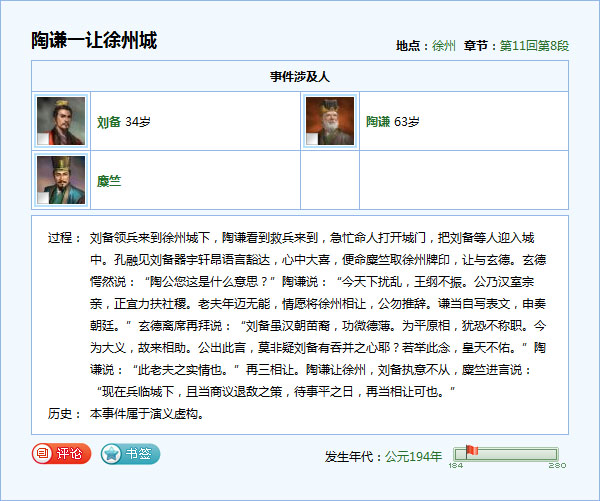Open the 陶谦 character name link
This screenshot has width=600, height=501.
pyautogui.click(x=377, y=122)
